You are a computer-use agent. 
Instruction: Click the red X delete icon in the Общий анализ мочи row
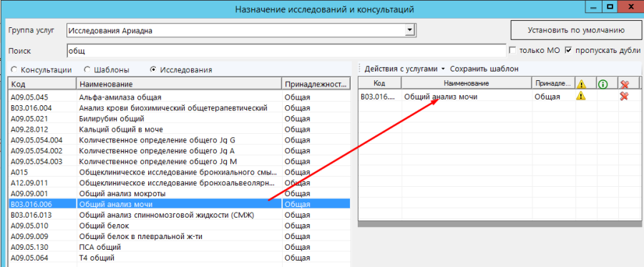click(x=624, y=97)
